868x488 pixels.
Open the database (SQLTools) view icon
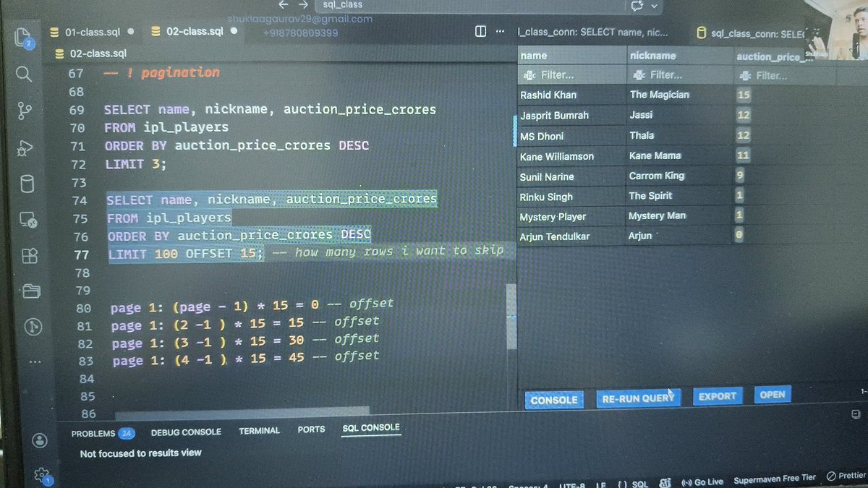coord(27,184)
